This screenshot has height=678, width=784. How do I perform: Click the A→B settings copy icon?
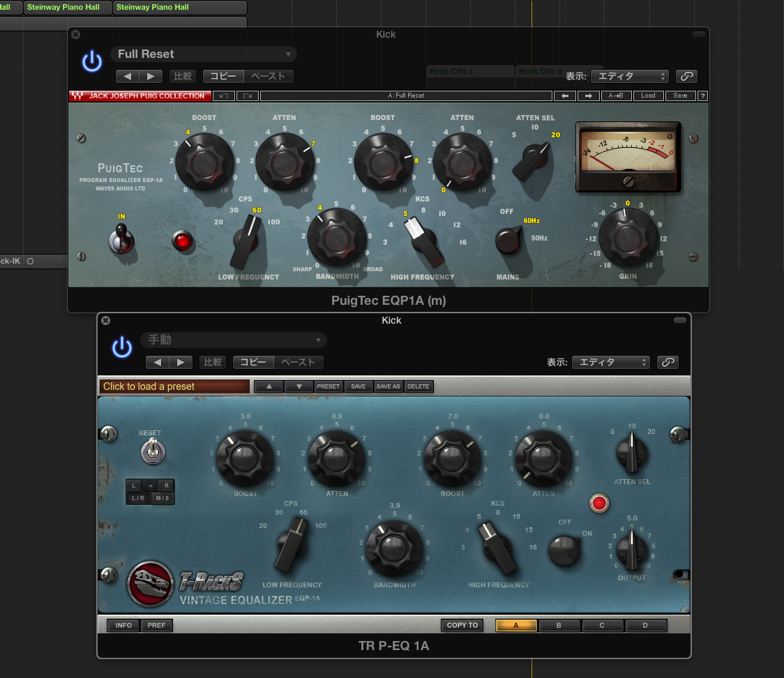click(x=615, y=96)
